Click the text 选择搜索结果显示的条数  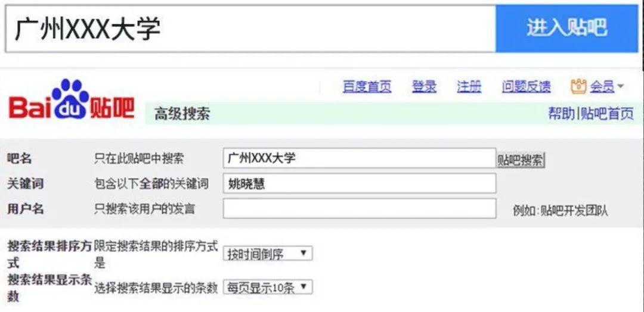point(156,288)
